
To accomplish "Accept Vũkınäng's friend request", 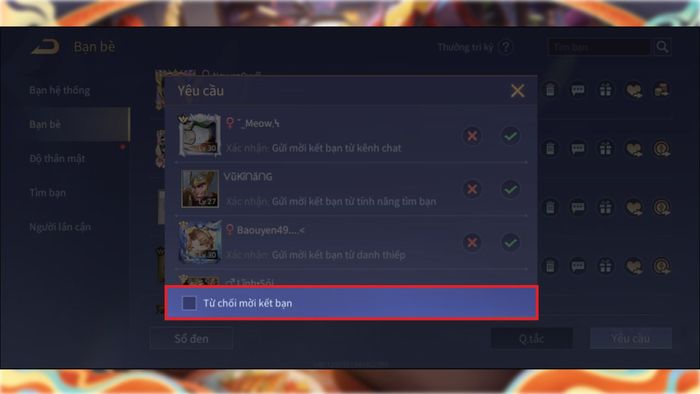I will (510, 189).
